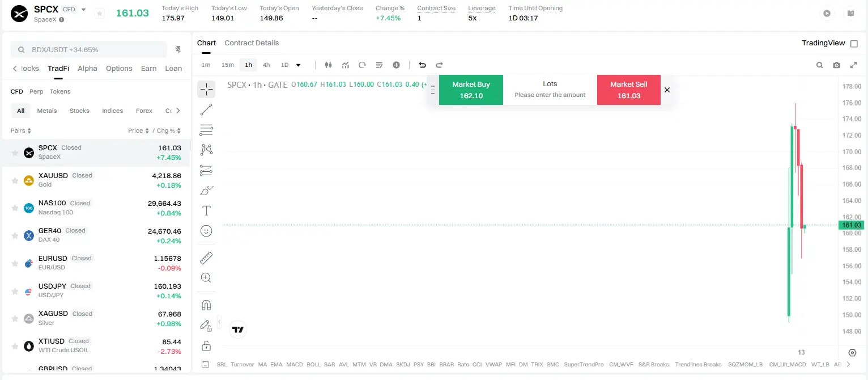Open chart settings gear near price axis

852,353
